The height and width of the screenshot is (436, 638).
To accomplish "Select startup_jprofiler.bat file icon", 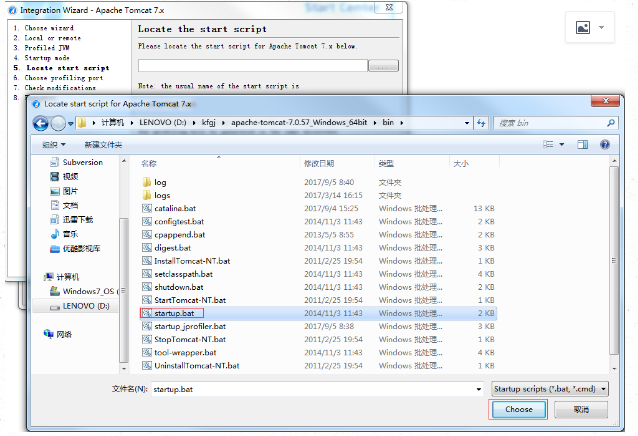I will click(146, 326).
